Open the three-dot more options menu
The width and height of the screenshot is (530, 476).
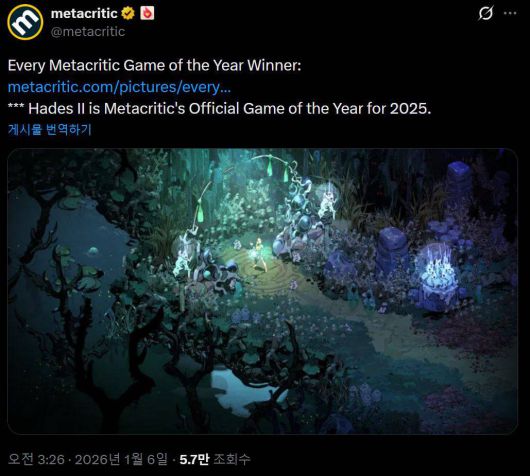(x=510, y=14)
